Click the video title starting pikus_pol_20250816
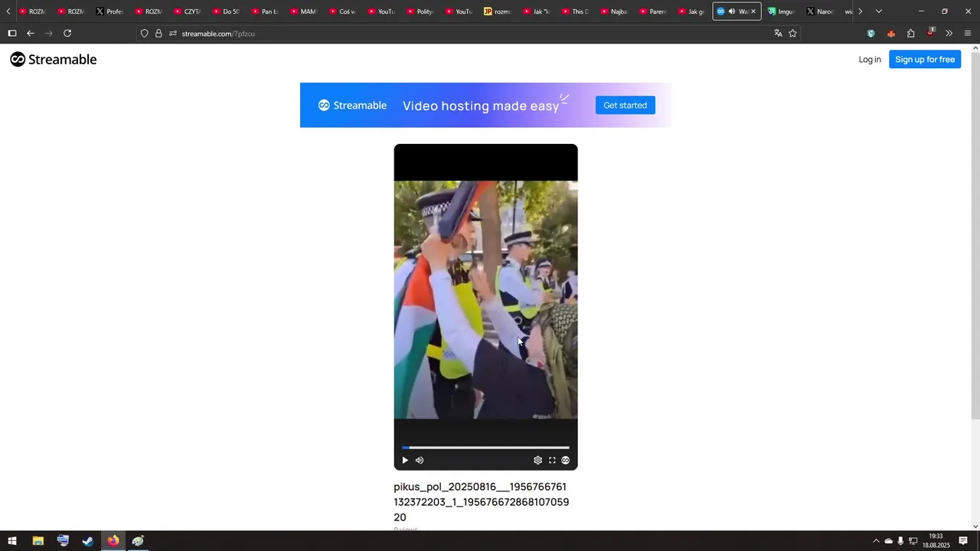980x551 pixels. coord(482,502)
